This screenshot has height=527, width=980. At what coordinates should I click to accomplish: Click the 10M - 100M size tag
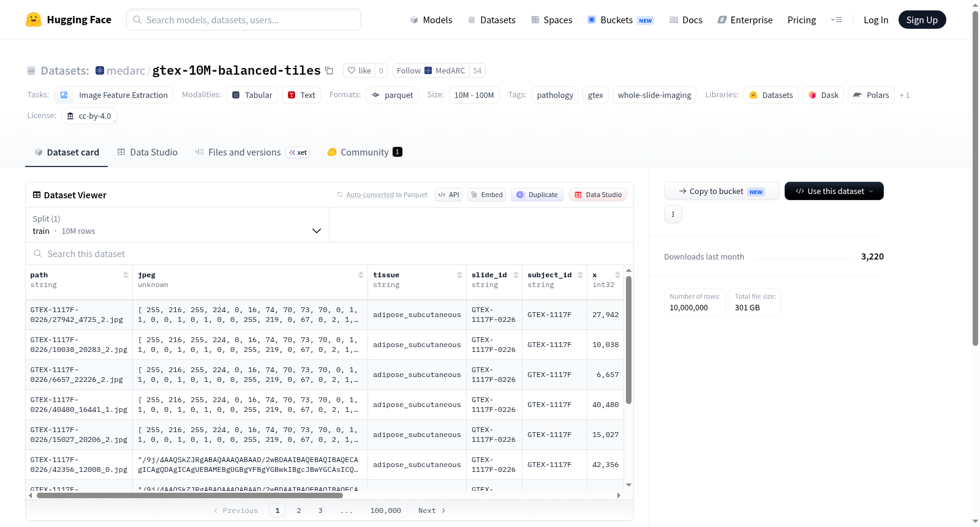(474, 95)
